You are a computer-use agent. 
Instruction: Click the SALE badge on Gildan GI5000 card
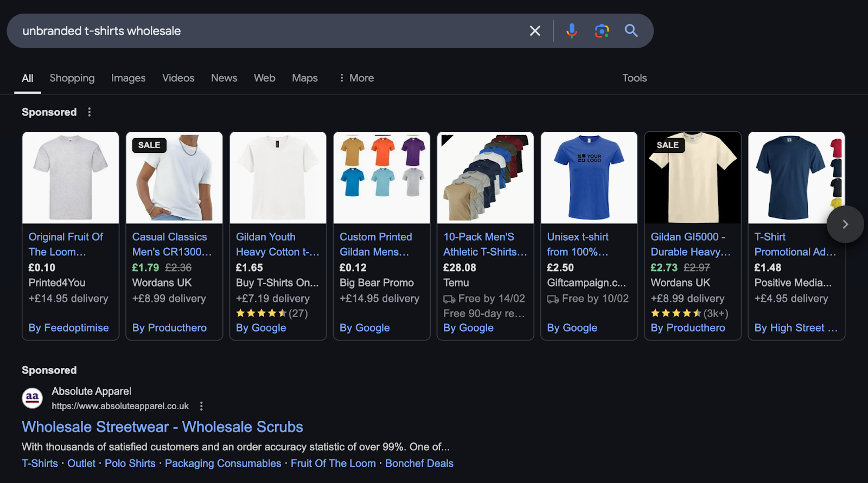click(668, 145)
